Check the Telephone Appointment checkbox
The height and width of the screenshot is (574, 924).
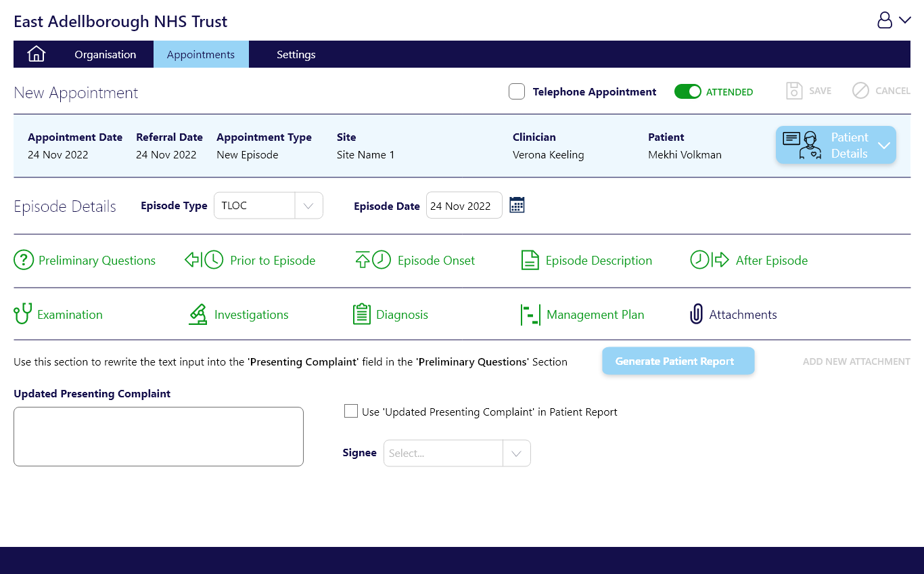(517, 91)
